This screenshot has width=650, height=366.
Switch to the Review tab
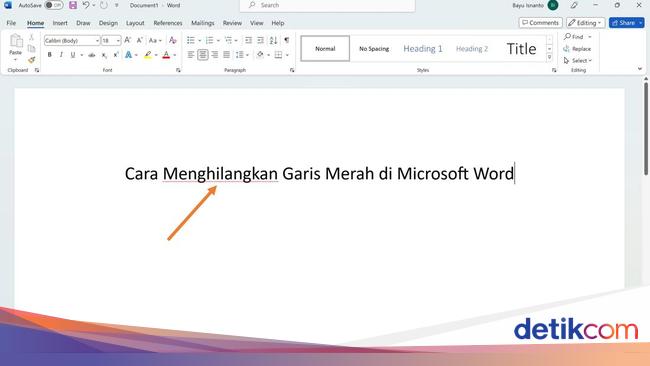(232, 23)
